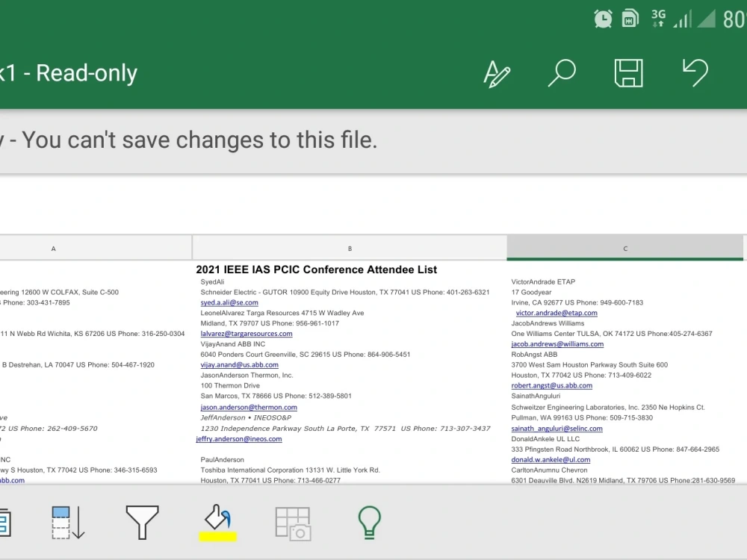Open the sort rows tool
The image size is (747, 560).
(68, 523)
